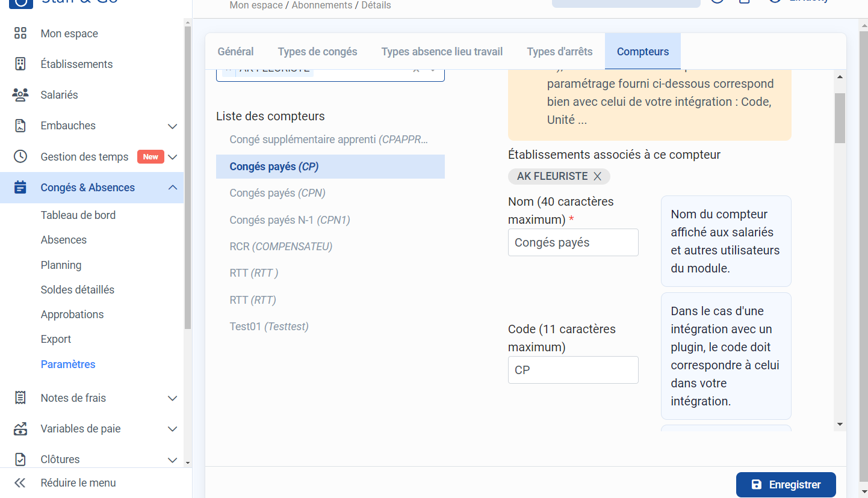Click the sidebar scrollbar down arrow

click(187, 463)
